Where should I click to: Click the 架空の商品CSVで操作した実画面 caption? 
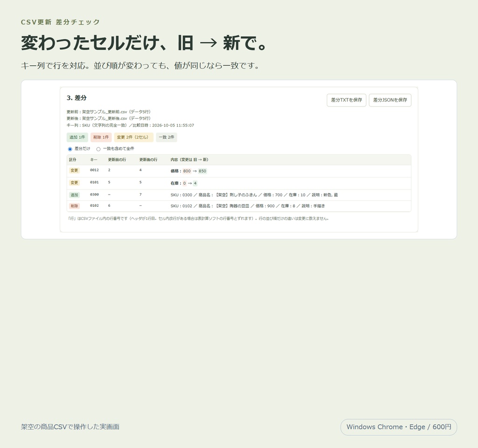(70, 427)
